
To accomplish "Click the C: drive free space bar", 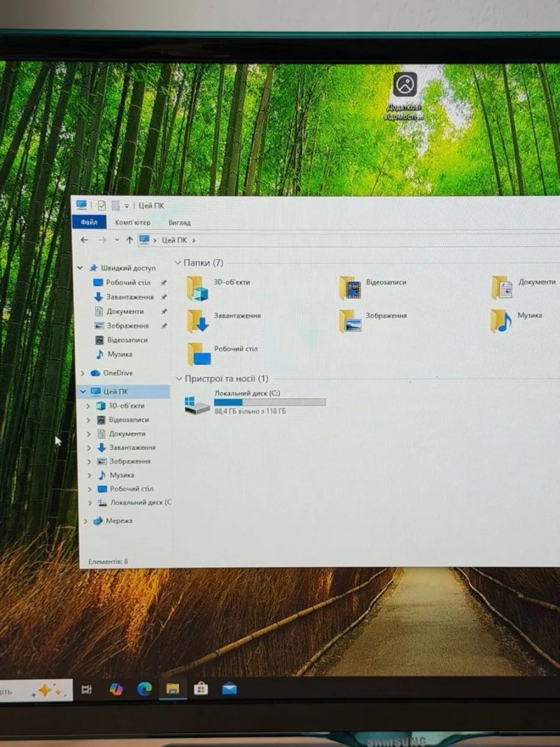I will pos(270,403).
